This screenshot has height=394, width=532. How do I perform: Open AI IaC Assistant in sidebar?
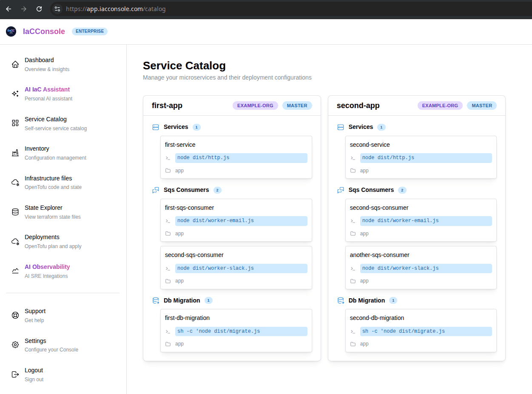tap(63, 94)
